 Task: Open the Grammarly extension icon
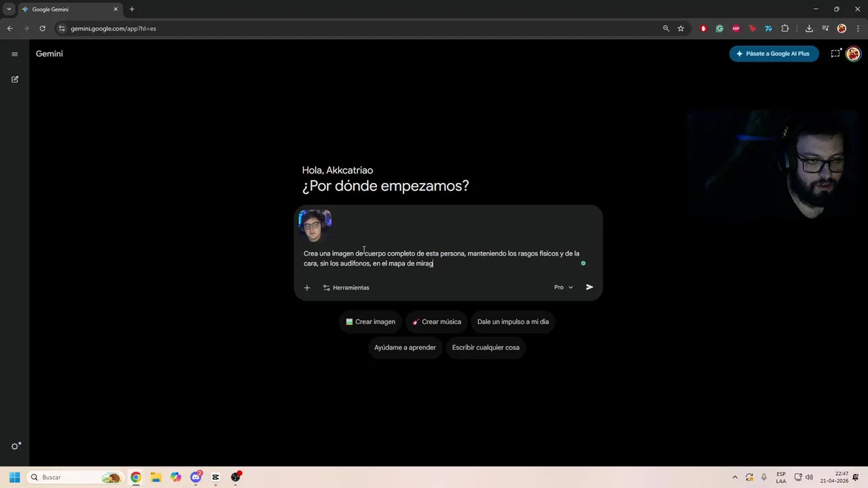click(x=719, y=28)
